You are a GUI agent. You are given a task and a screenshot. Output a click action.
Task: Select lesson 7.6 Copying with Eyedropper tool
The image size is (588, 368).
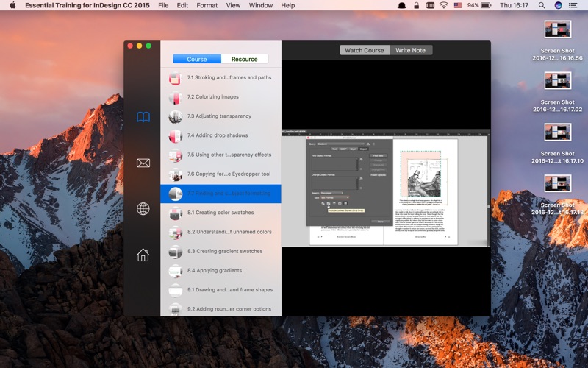pos(221,174)
